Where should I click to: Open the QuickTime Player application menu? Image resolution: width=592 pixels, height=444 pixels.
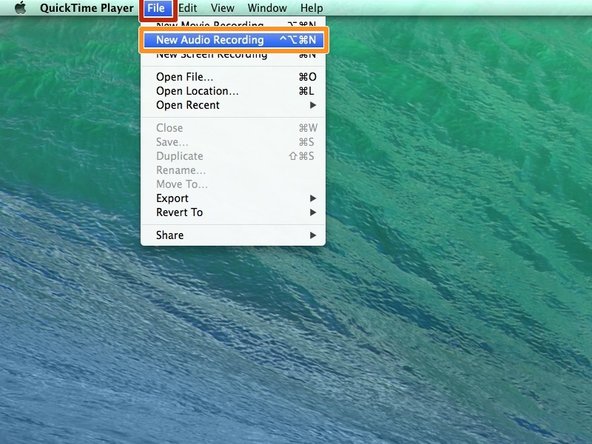pos(86,8)
